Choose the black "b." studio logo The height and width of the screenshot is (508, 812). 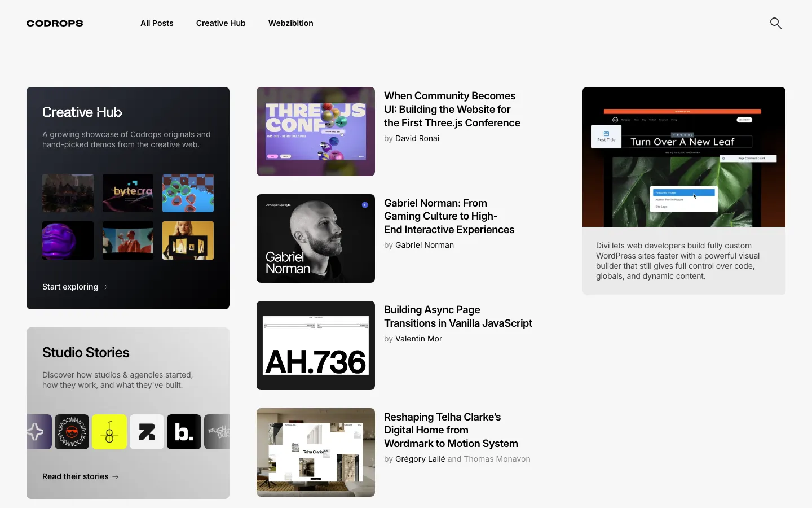(x=184, y=432)
